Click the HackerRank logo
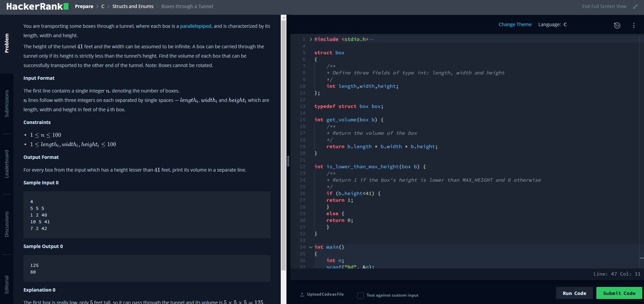The height and width of the screenshot is (304, 644). (37, 6)
